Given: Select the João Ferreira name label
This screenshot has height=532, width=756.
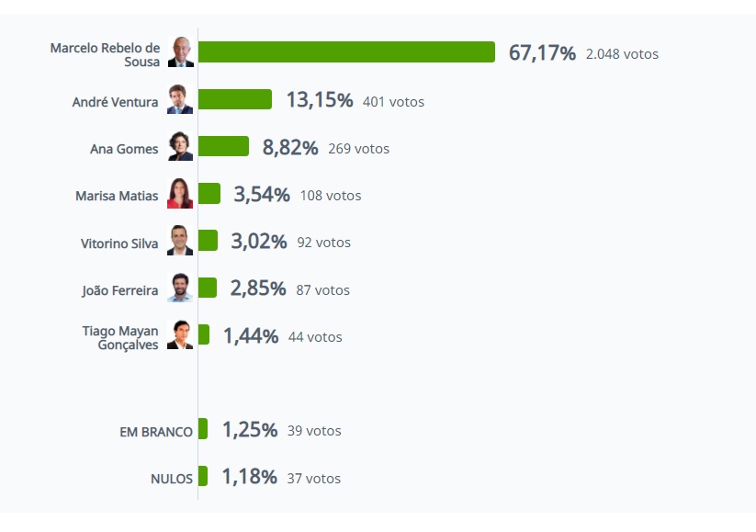Looking at the screenshot, I should click(120, 290).
